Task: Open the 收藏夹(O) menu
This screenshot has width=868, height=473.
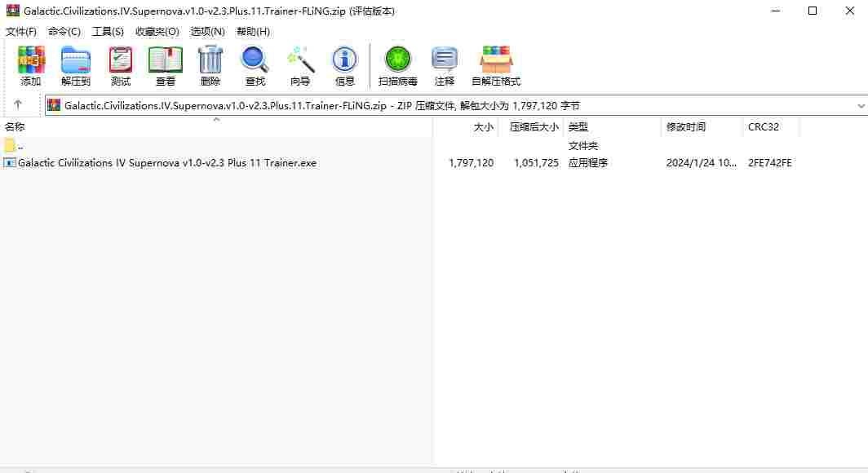Action: (x=157, y=32)
